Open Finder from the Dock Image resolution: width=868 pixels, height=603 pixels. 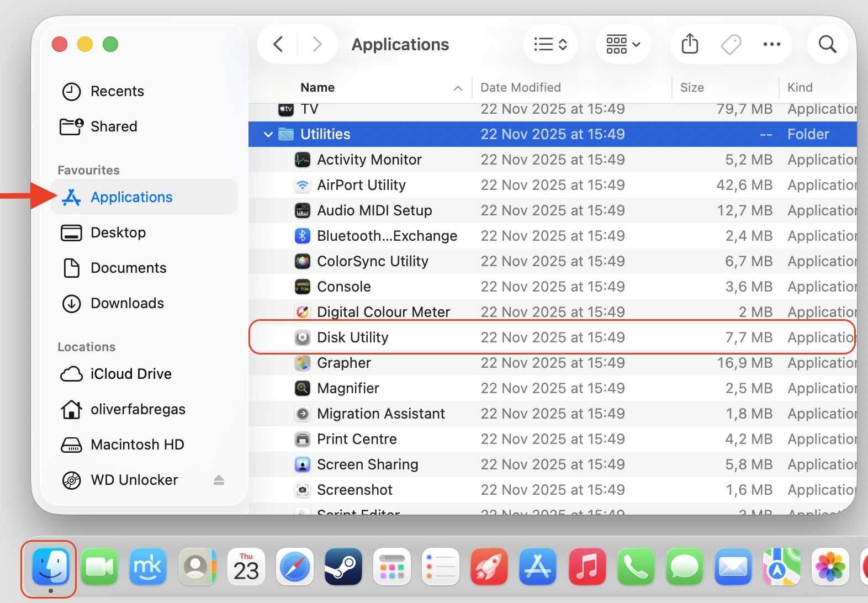51,567
